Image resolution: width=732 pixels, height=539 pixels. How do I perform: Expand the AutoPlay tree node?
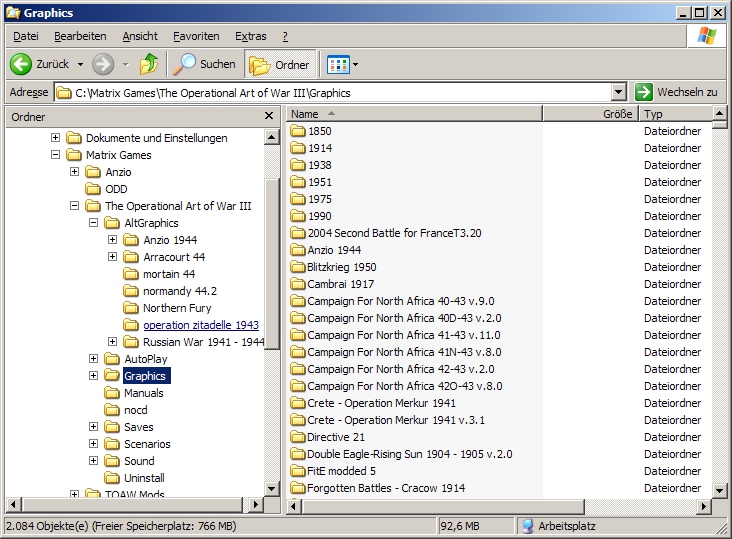coord(93,358)
